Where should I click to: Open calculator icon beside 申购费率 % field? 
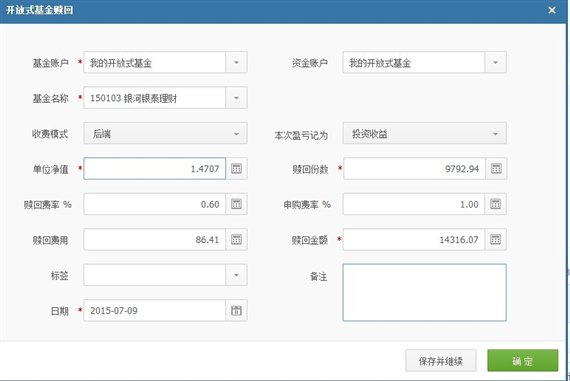pos(496,204)
